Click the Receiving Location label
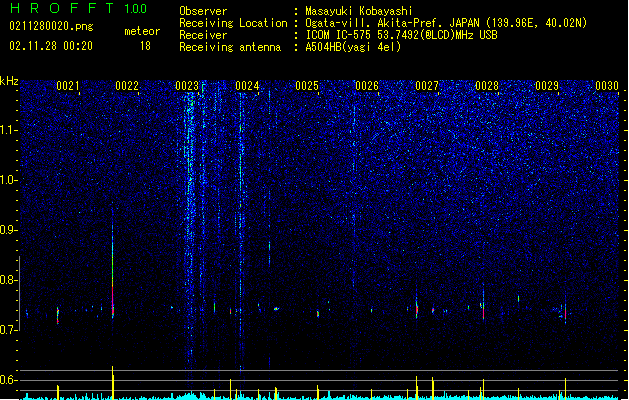This screenshot has width=629, height=400. pyautogui.click(x=233, y=23)
